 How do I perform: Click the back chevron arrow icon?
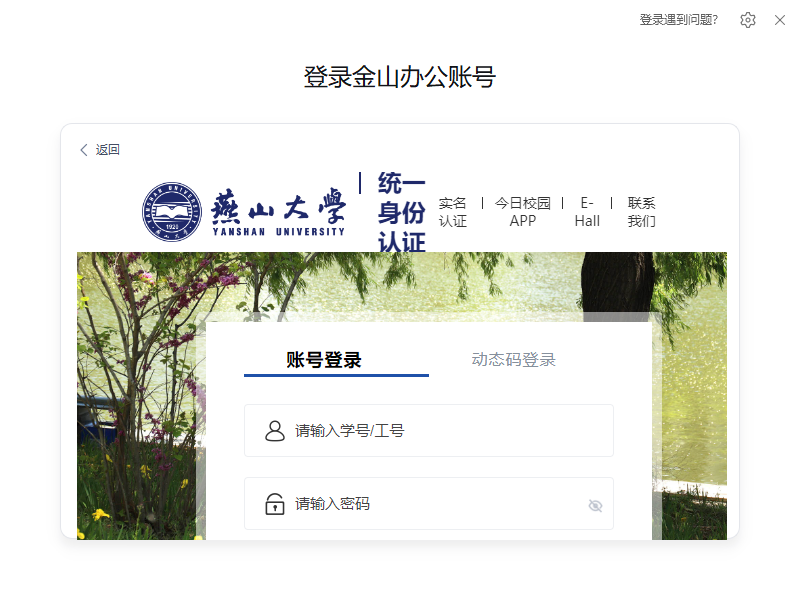[84, 149]
